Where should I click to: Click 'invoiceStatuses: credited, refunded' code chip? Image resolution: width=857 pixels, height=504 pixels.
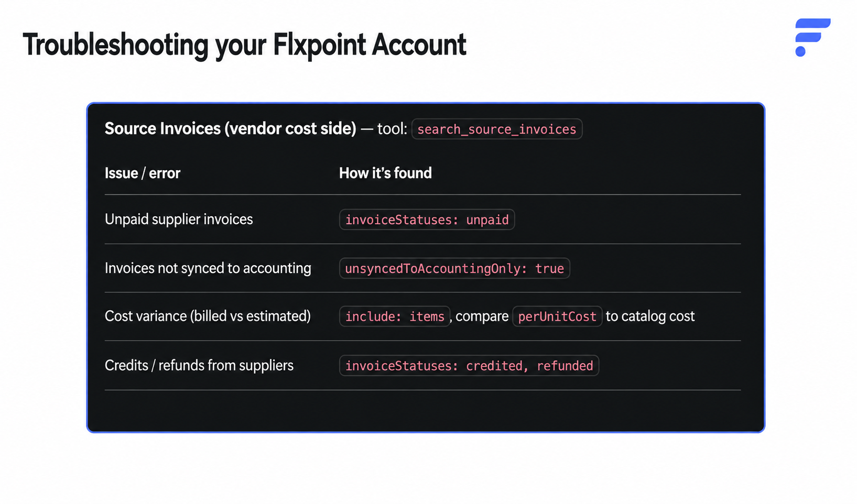pos(469,366)
